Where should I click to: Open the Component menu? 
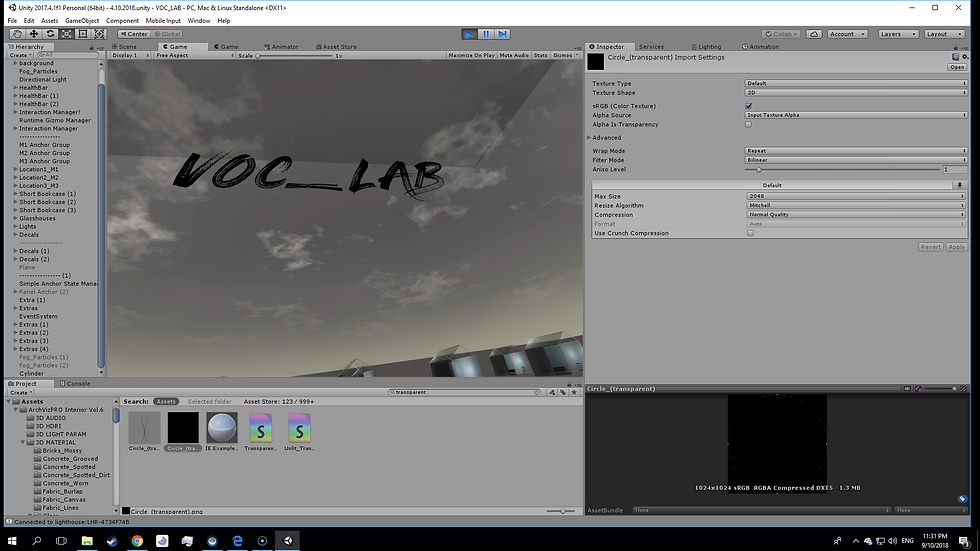coord(122,21)
